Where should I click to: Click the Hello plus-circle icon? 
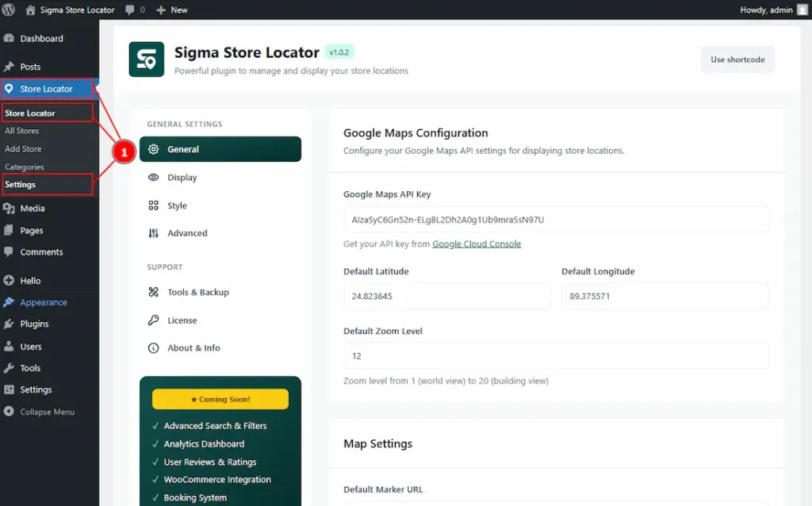point(9,280)
